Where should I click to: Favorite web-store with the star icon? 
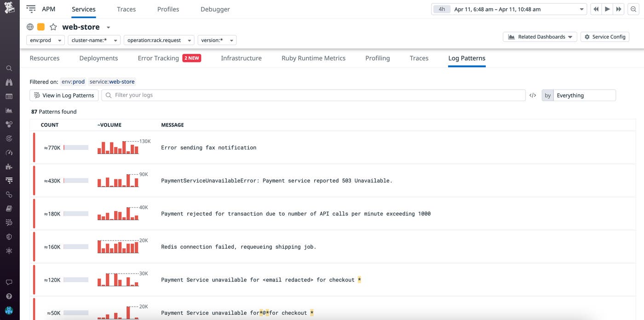coord(53,27)
